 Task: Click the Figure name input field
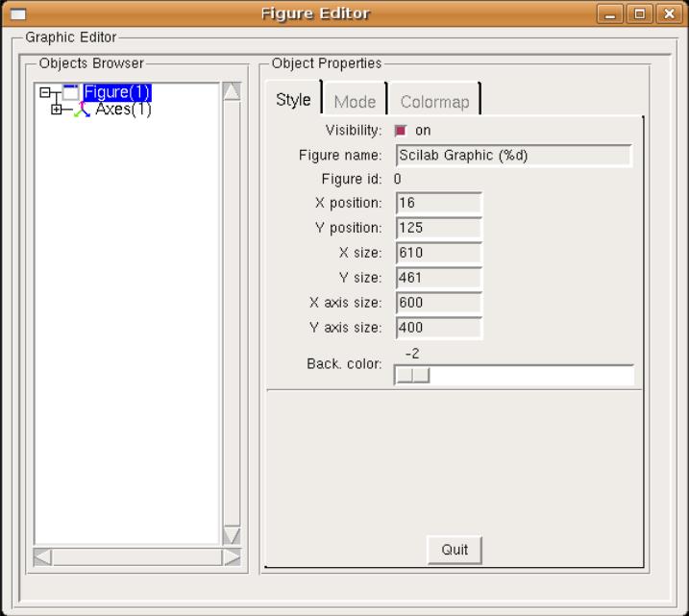[514, 156]
